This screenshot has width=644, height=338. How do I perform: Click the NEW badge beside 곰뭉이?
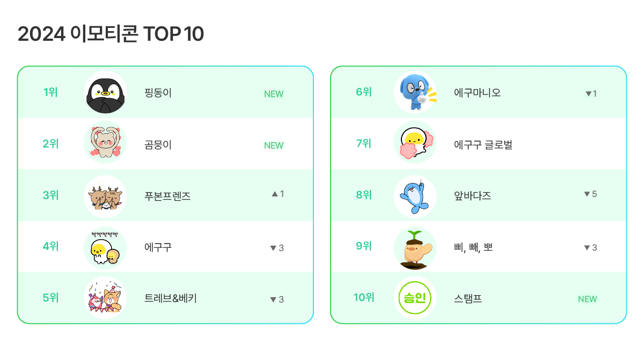click(274, 145)
